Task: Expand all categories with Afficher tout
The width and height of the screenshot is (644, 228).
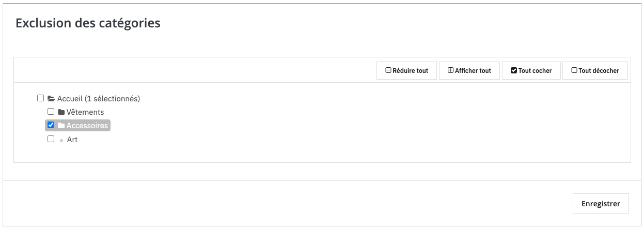Action: [469, 71]
